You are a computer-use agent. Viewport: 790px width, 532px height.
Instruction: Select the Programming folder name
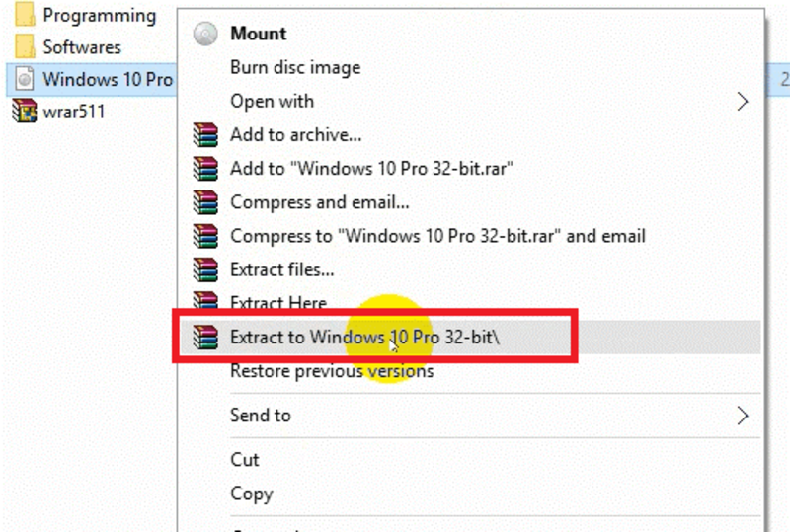tap(100, 16)
